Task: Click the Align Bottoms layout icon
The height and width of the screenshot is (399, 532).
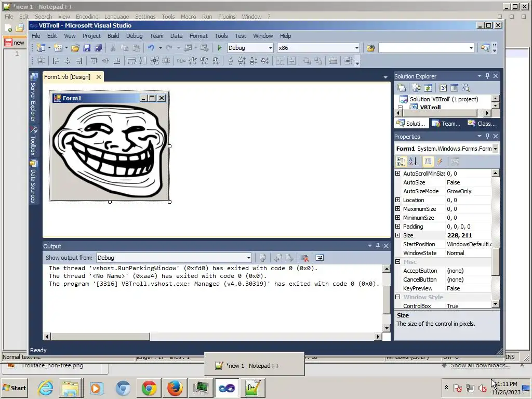Action: 117,61
